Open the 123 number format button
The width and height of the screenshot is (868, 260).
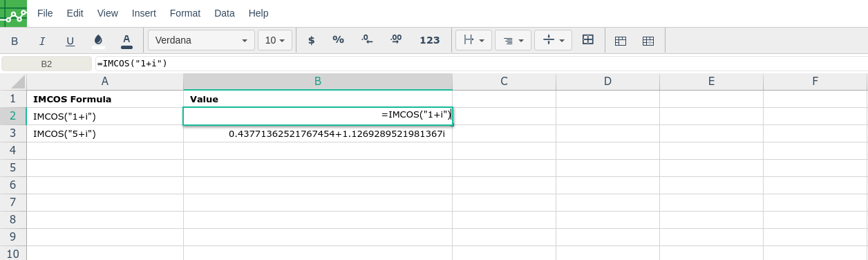pos(430,40)
